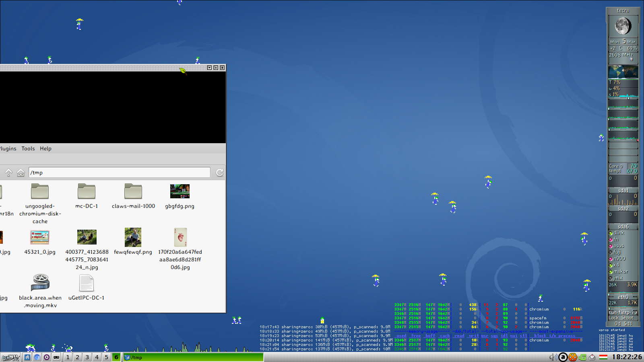
Task: Click the Hungarian flag keyboard layout indicator
Action: (603, 357)
